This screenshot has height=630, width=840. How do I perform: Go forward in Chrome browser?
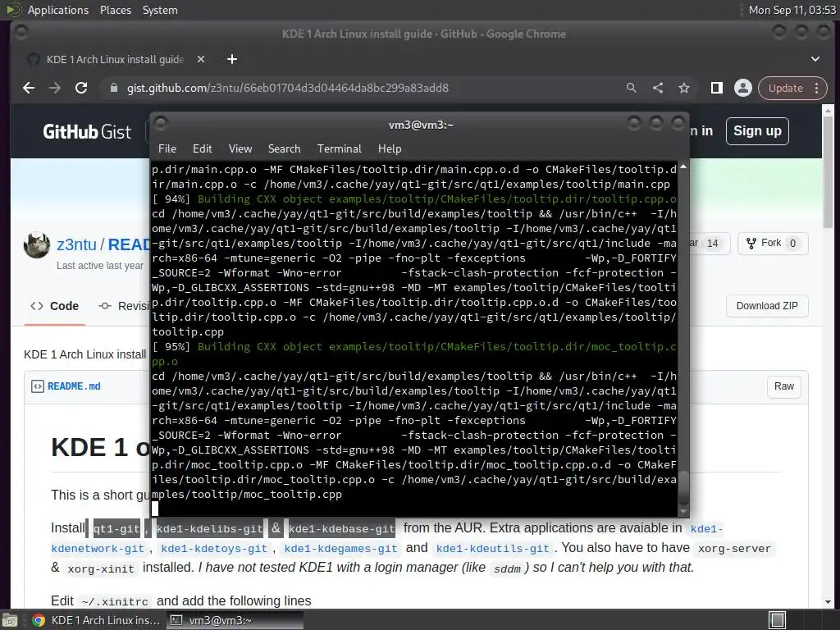click(55, 88)
